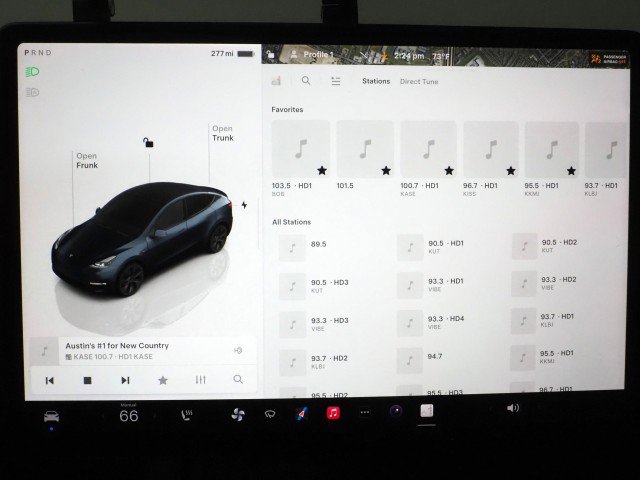The height and width of the screenshot is (480, 640).
Task: Search radio stations with magnifier
Action: tap(306, 80)
